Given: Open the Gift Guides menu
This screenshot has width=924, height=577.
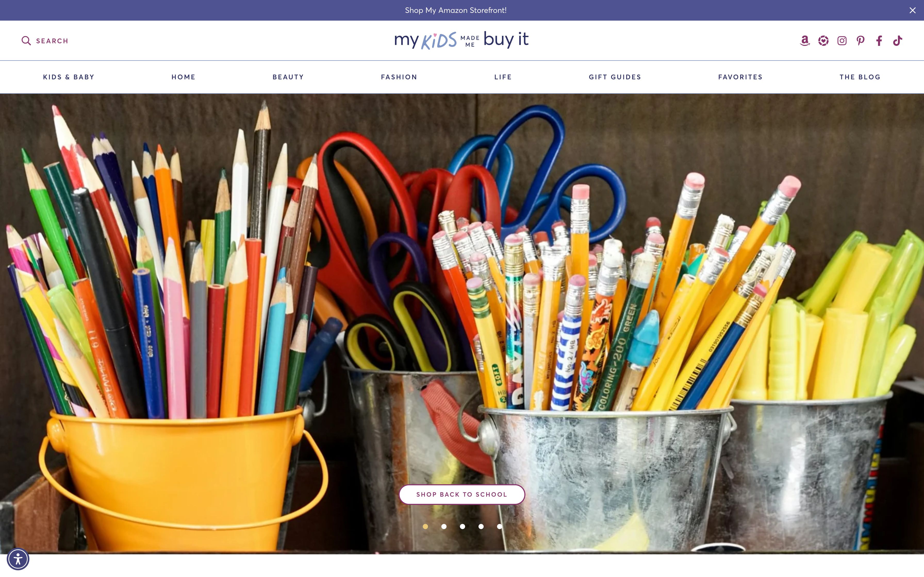Looking at the screenshot, I should coord(615,77).
